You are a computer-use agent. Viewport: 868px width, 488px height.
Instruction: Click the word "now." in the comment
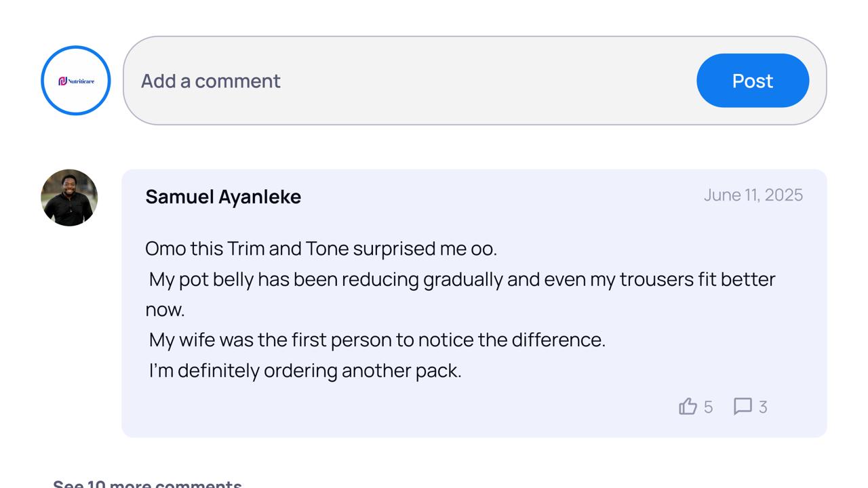click(165, 310)
